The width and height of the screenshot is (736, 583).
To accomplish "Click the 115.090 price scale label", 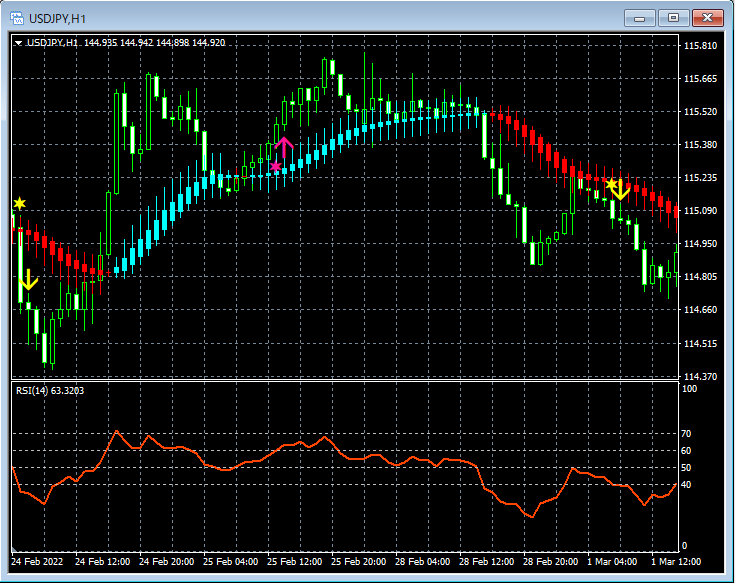I will [700, 210].
